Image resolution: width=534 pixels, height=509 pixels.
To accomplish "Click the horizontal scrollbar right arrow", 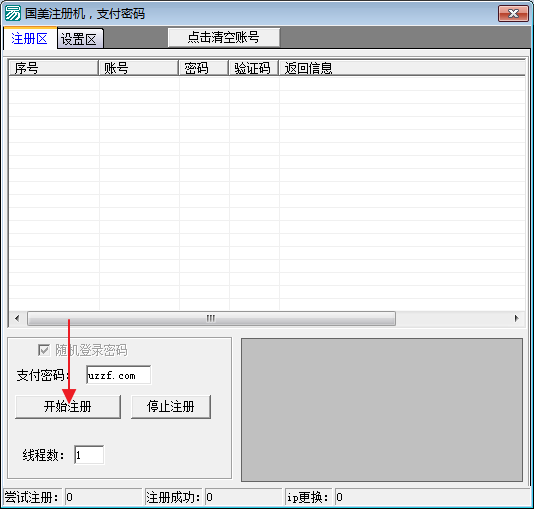I will (x=517, y=319).
